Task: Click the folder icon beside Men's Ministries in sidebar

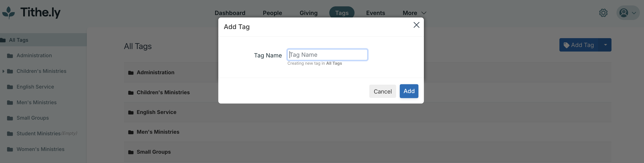Action: [10, 103]
